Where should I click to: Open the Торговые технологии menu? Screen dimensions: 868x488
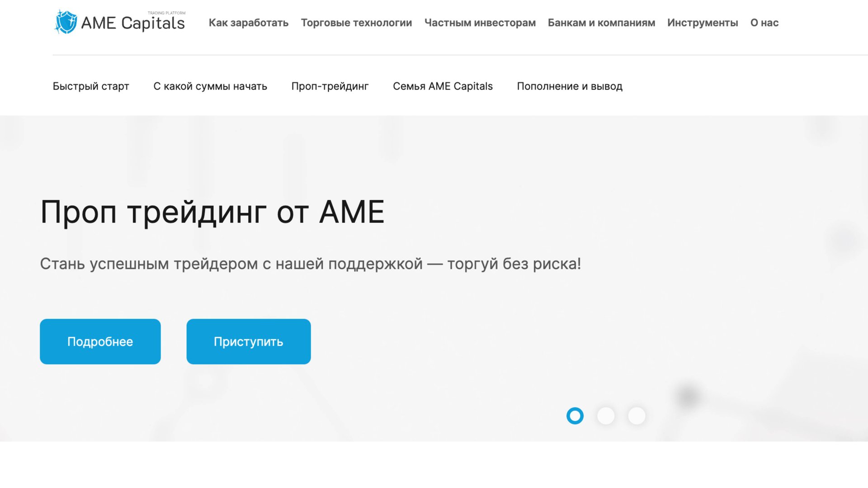356,23
